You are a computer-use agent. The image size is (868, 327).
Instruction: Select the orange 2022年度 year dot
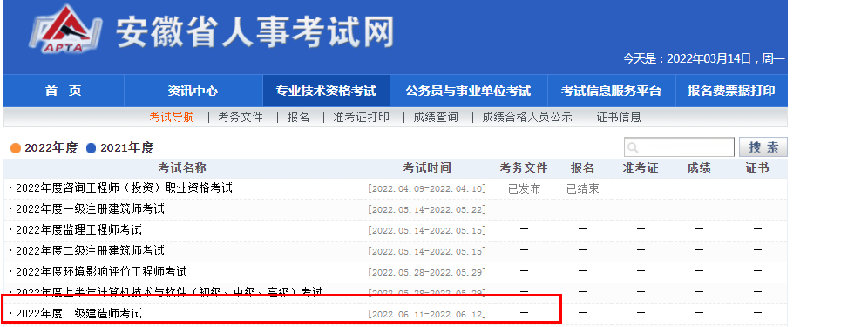tap(16, 148)
